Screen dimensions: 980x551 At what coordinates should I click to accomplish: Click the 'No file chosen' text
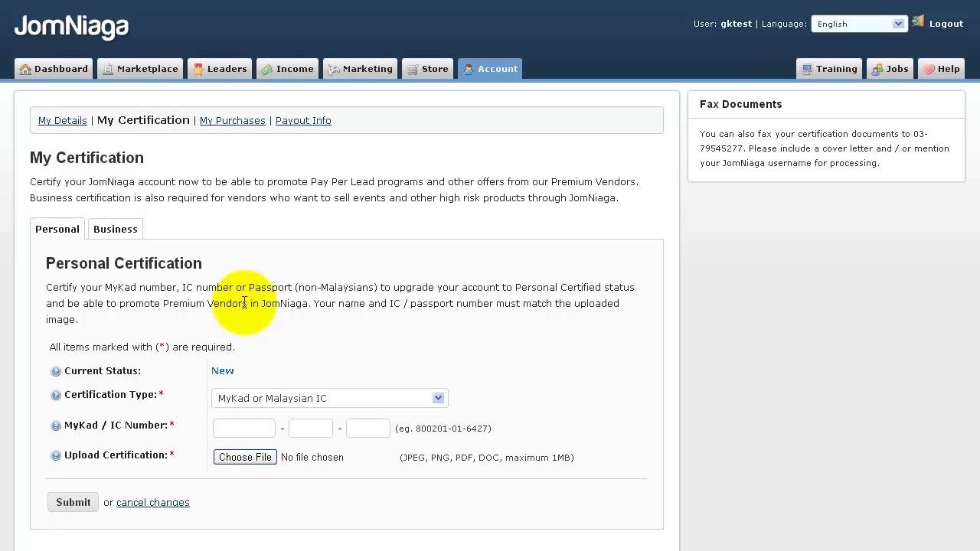point(312,457)
